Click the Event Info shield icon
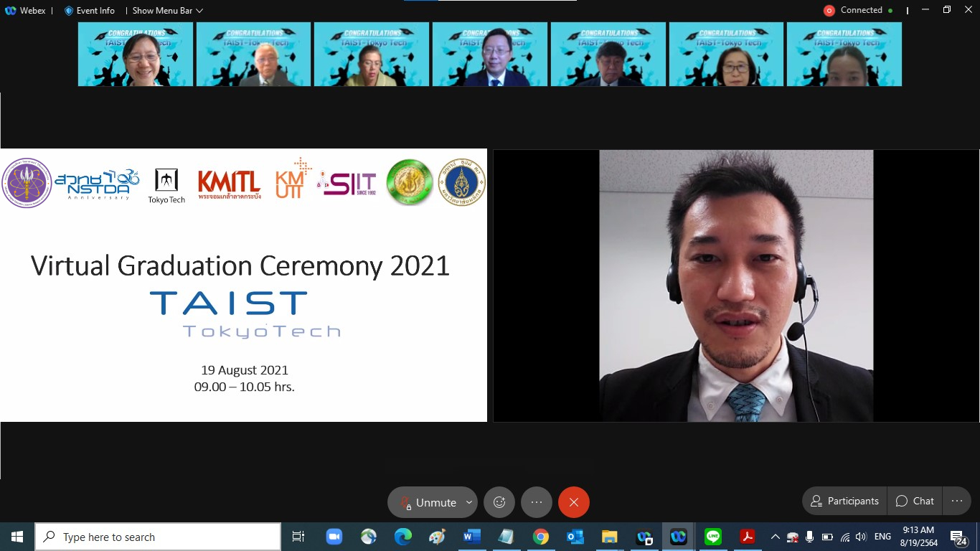Image resolution: width=980 pixels, height=551 pixels. point(69,11)
